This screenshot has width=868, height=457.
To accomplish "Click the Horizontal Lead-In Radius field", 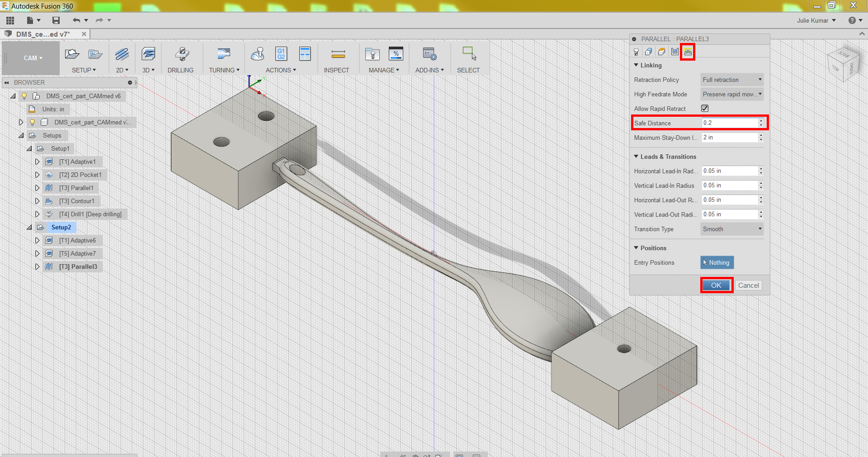I will [x=730, y=171].
